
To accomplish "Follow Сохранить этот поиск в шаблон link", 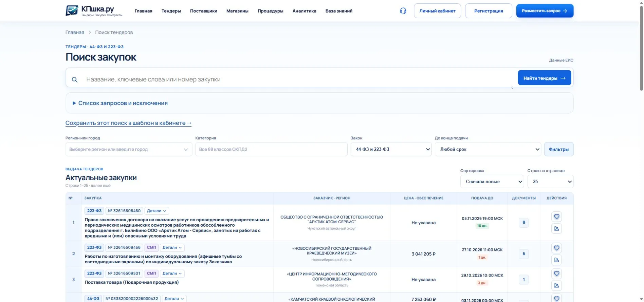I will (x=128, y=123).
